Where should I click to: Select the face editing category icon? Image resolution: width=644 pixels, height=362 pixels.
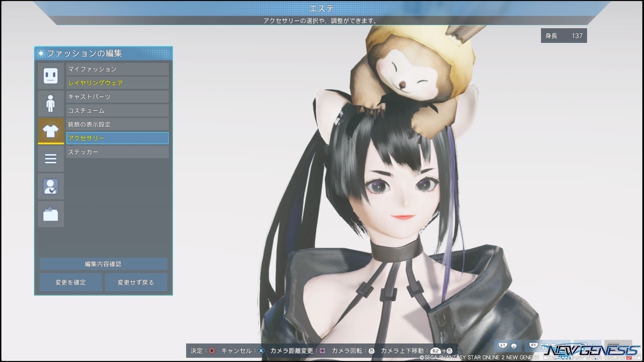[x=50, y=76]
